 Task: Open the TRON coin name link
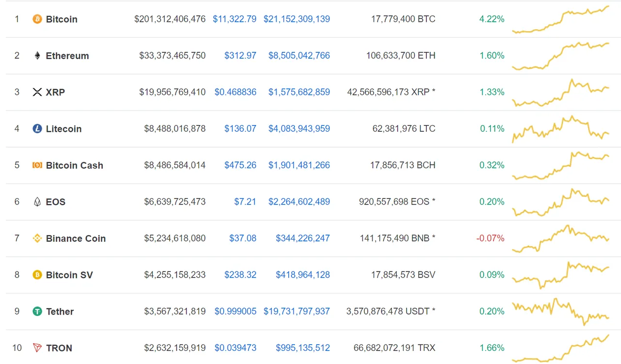[x=59, y=348]
